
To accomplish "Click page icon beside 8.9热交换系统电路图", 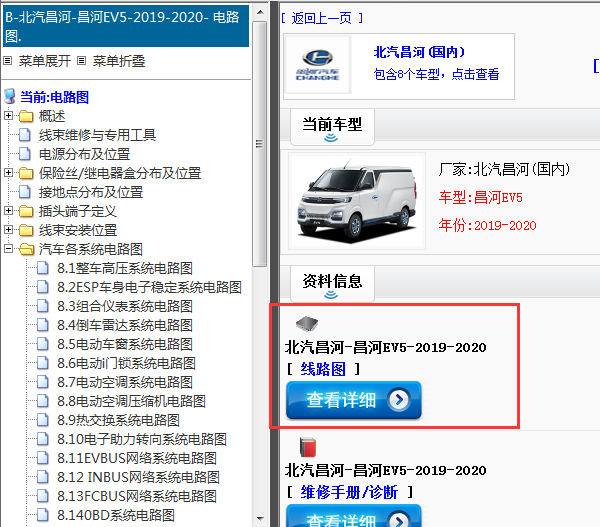I will click(x=43, y=420).
